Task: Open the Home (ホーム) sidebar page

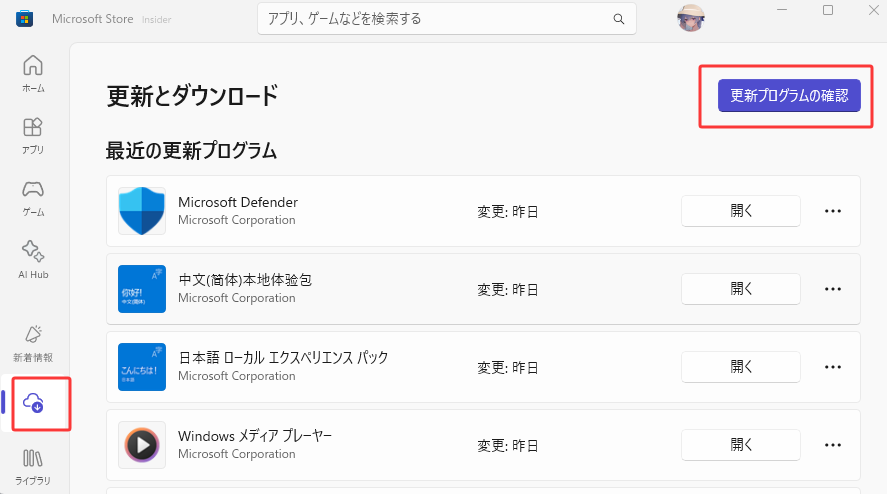Action: tap(33, 73)
